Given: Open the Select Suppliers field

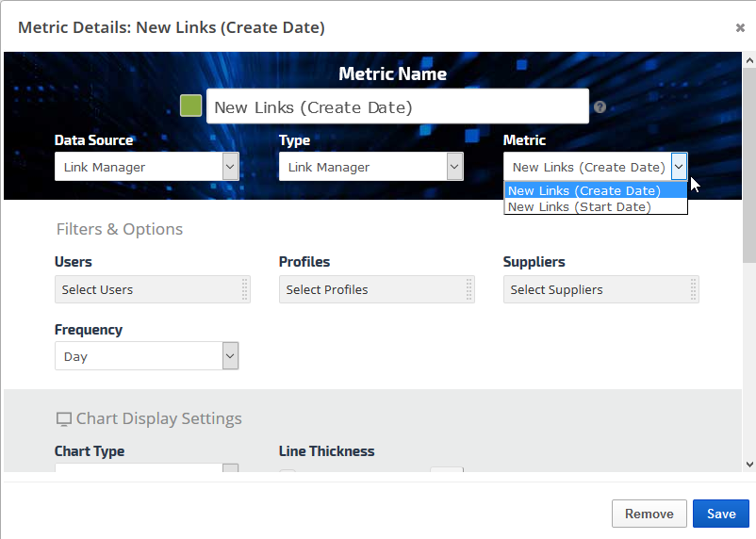Looking at the screenshot, I should point(595,289).
